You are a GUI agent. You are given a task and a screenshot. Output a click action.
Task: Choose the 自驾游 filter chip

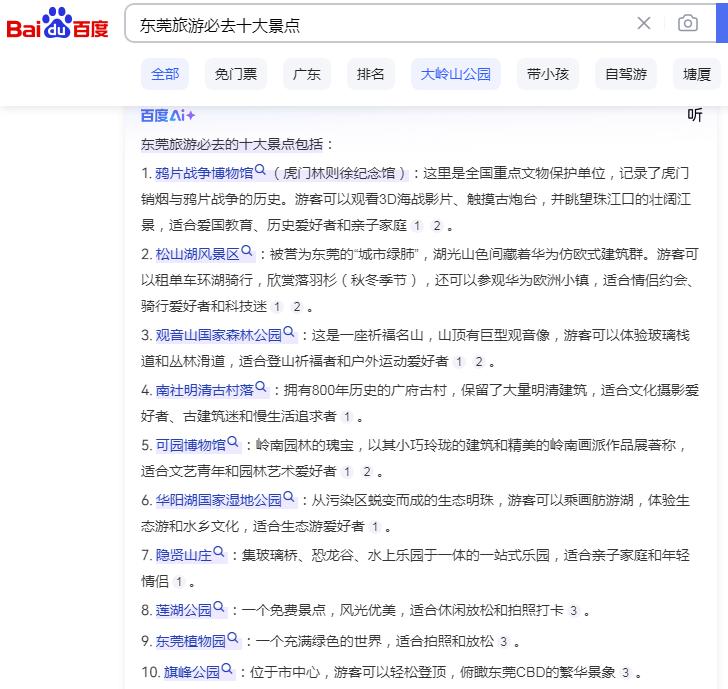click(x=626, y=74)
